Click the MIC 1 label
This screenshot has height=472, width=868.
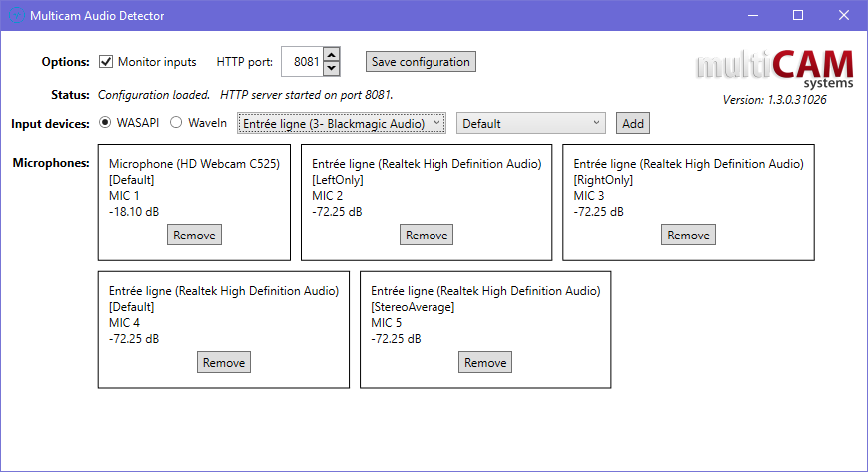point(124,196)
